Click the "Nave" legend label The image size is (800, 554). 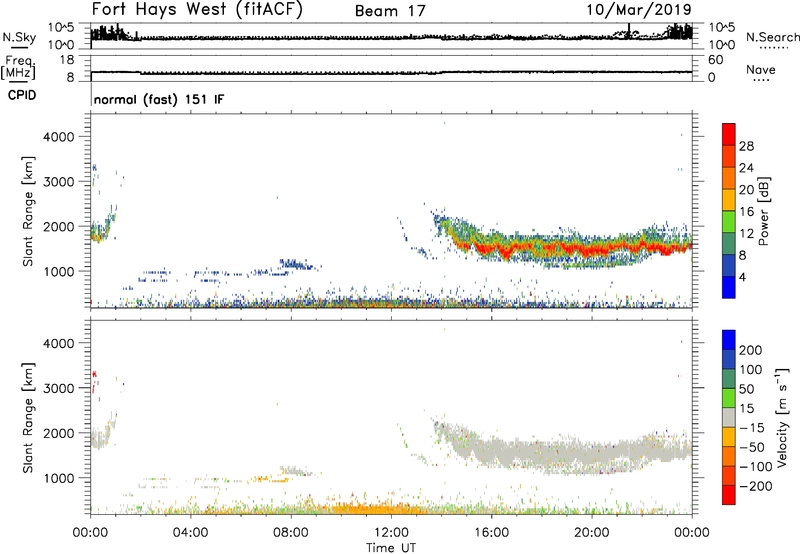coord(761,70)
